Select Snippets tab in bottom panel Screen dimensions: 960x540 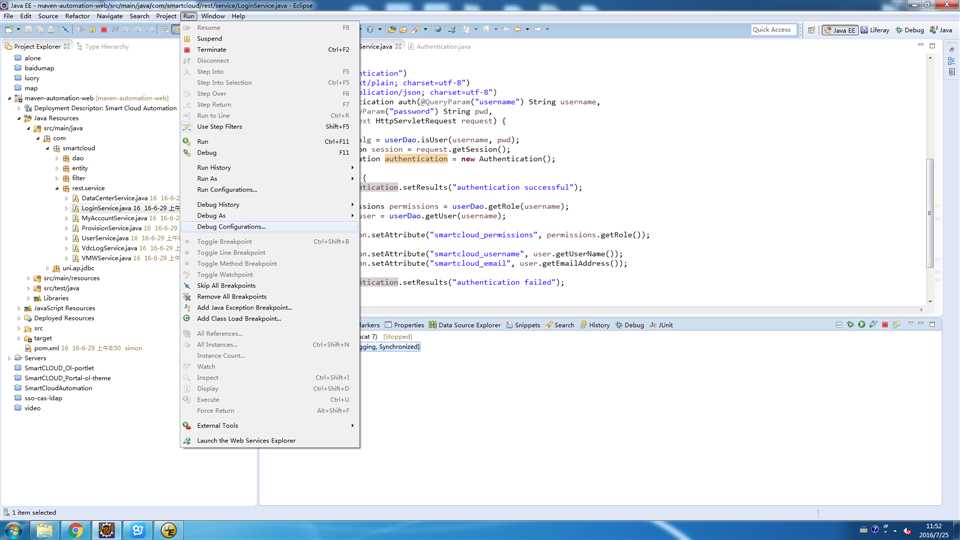[x=523, y=325]
